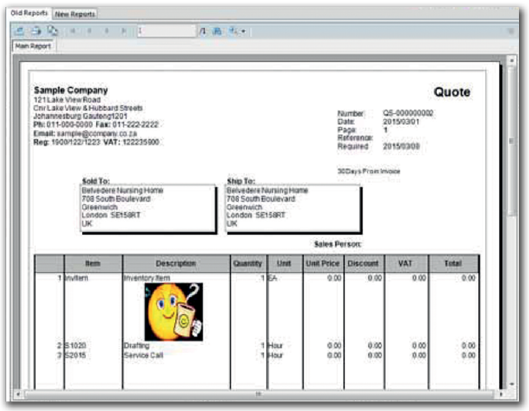529x411 pixels.
Task: Click the Print Report icon
Action: tap(36, 31)
